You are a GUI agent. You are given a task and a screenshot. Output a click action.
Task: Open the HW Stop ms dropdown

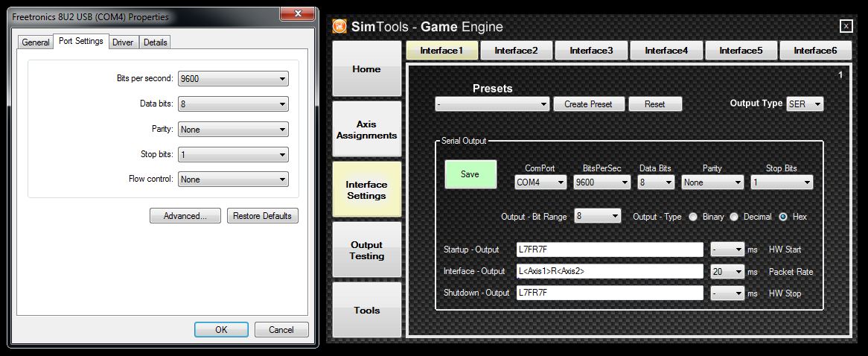pos(727,293)
